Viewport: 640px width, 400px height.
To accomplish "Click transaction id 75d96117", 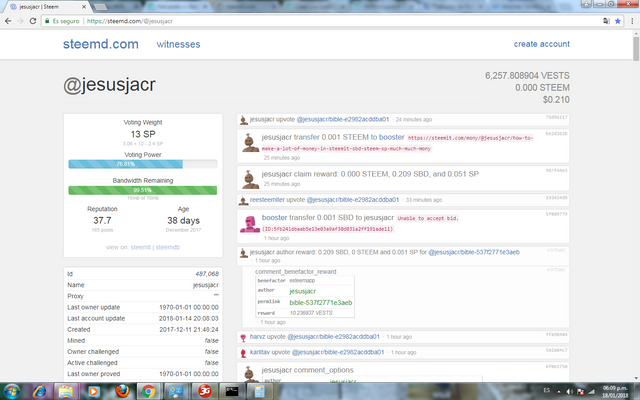I will pyautogui.click(x=556, y=117).
